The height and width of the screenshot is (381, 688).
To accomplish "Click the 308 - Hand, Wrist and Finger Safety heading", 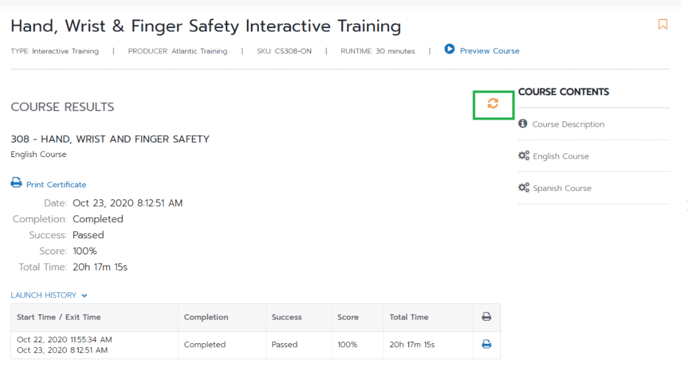I will 110,139.
